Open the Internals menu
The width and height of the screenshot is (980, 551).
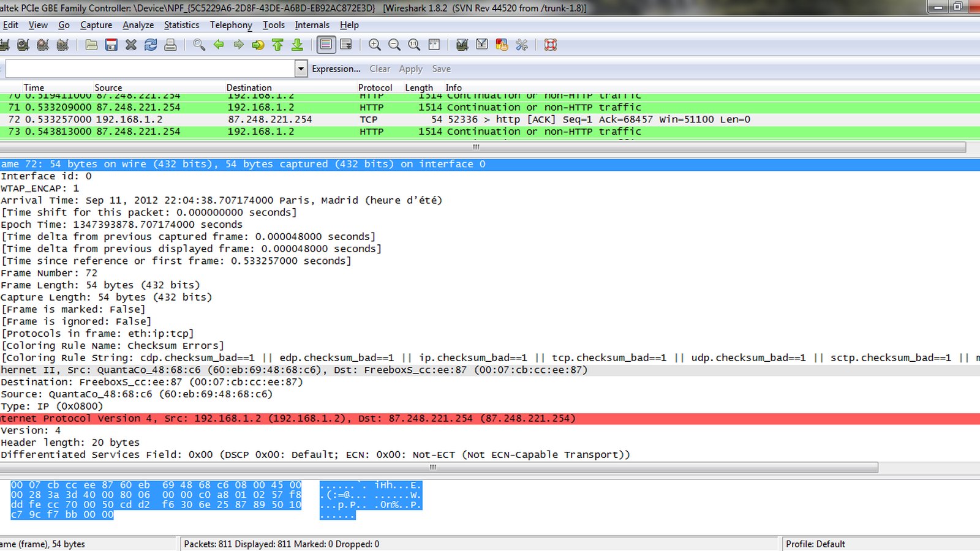[x=312, y=25]
